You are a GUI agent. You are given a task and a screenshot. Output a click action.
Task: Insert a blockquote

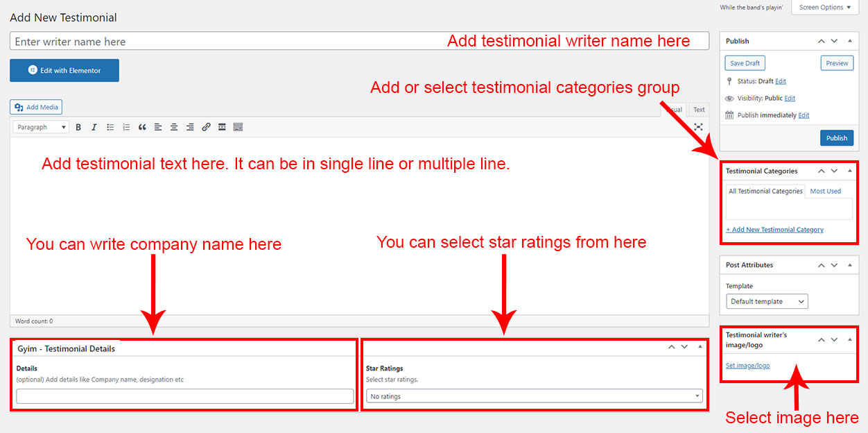(x=142, y=128)
